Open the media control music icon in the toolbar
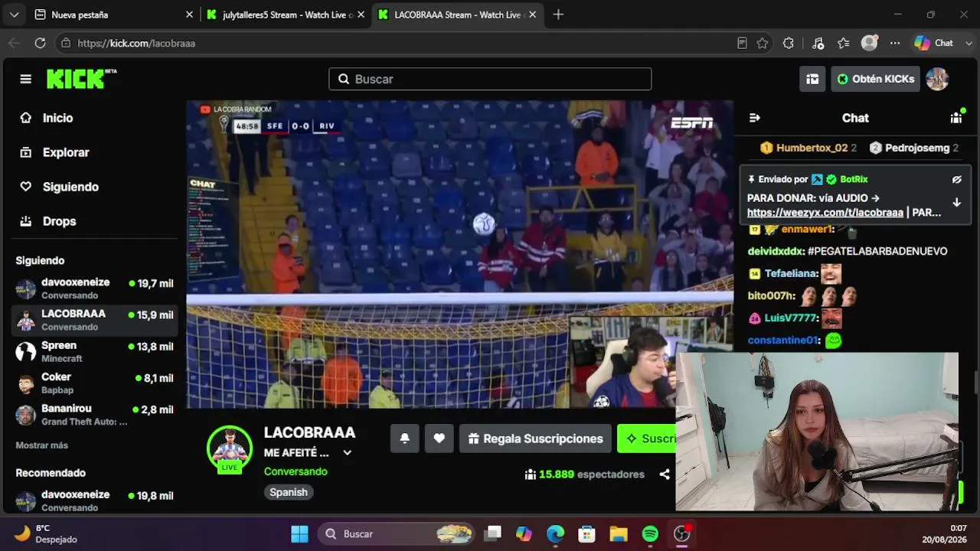The height and width of the screenshot is (551, 980). coord(818,43)
